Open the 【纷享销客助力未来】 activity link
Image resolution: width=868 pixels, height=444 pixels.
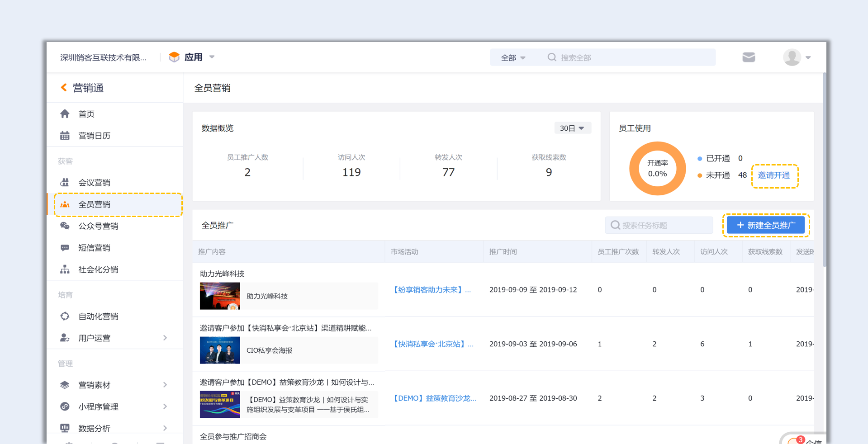(x=431, y=290)
